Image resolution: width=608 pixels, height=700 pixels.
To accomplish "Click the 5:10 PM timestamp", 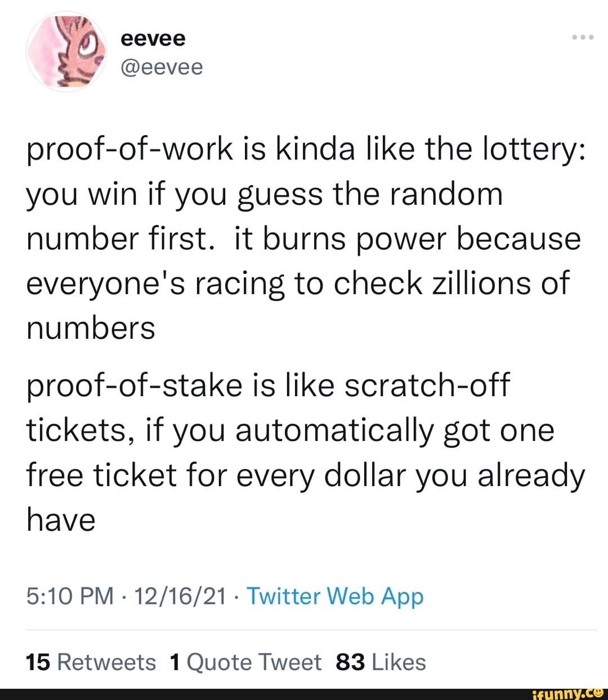I will [70, 596].
